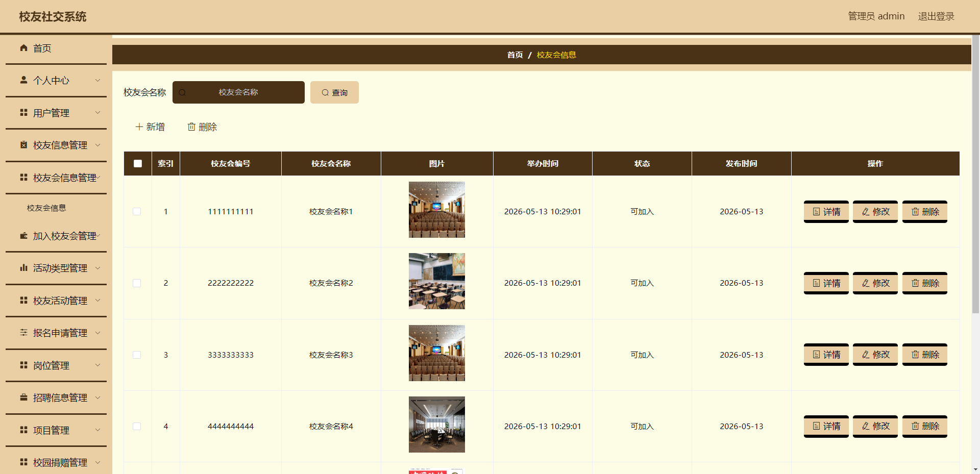980x474 pixels.
Task: Click the 校友会名称 search input field
Action: pos(238,92)
